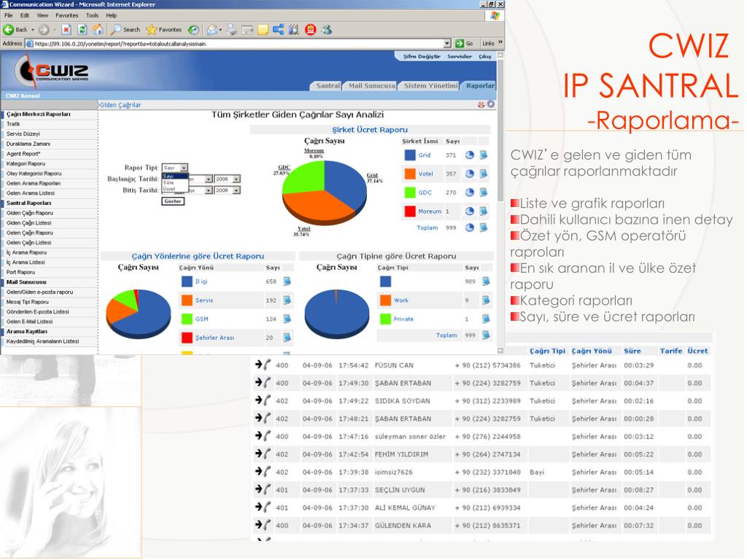Open the History toolbar icon

click(193, 29)
